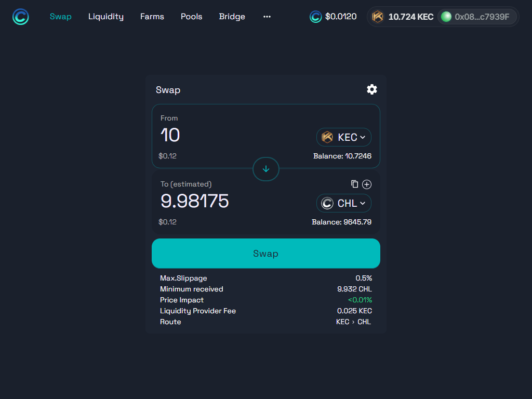The width and height of the screenshot is (532, 399).
Task: Click the app logo in the header
Action: coord(21,17)
